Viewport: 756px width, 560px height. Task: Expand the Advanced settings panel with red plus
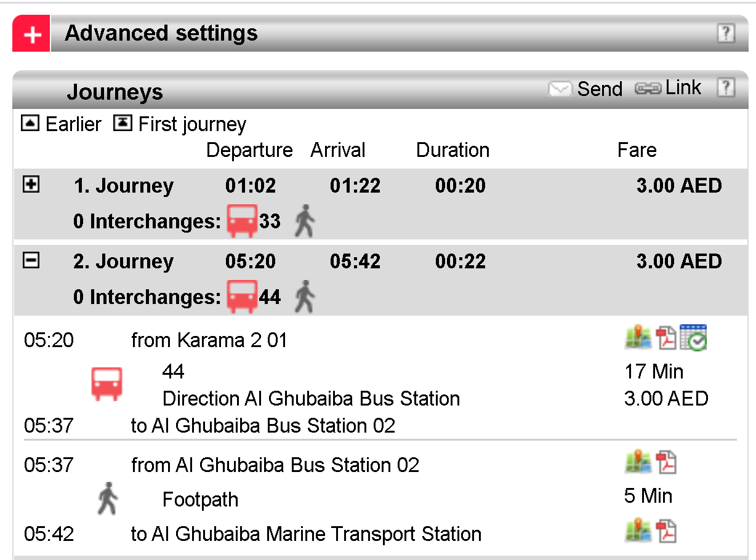[31, 34]
